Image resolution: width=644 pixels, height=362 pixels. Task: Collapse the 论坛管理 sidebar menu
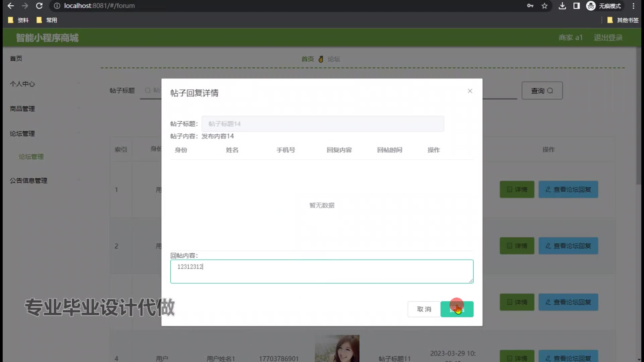tap(22, 133)
